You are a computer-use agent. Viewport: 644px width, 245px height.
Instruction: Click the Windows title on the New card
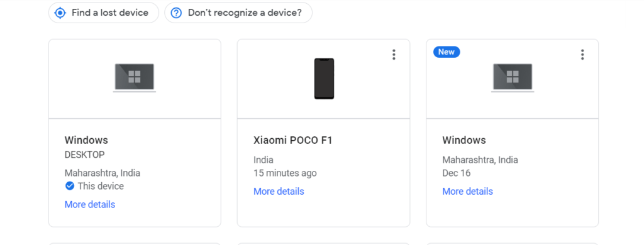[464, 140]
